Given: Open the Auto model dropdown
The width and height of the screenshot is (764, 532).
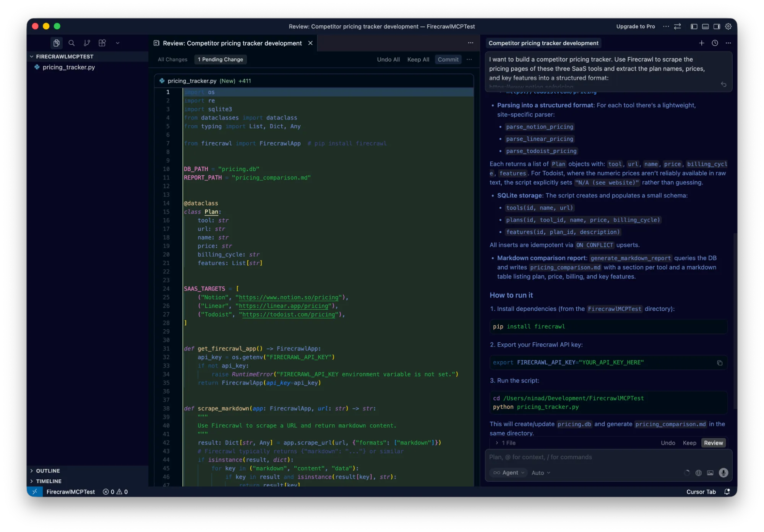Looking at the screenshot, I should [540, 473].
